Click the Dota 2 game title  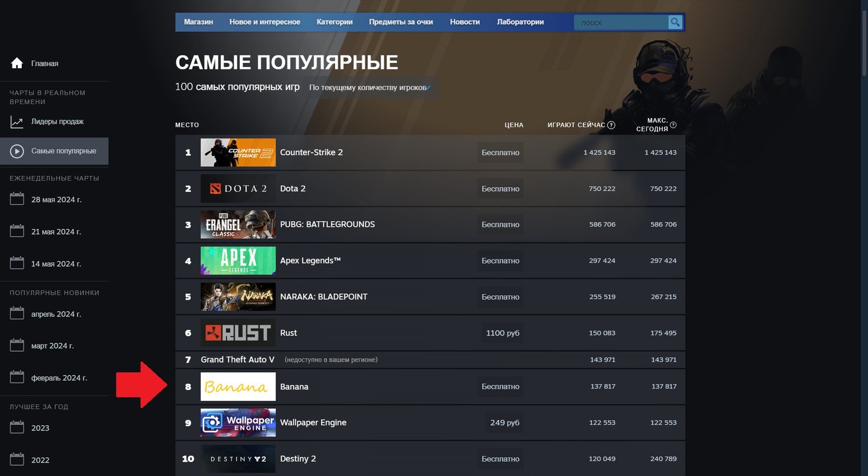click(x=293, y=188)
